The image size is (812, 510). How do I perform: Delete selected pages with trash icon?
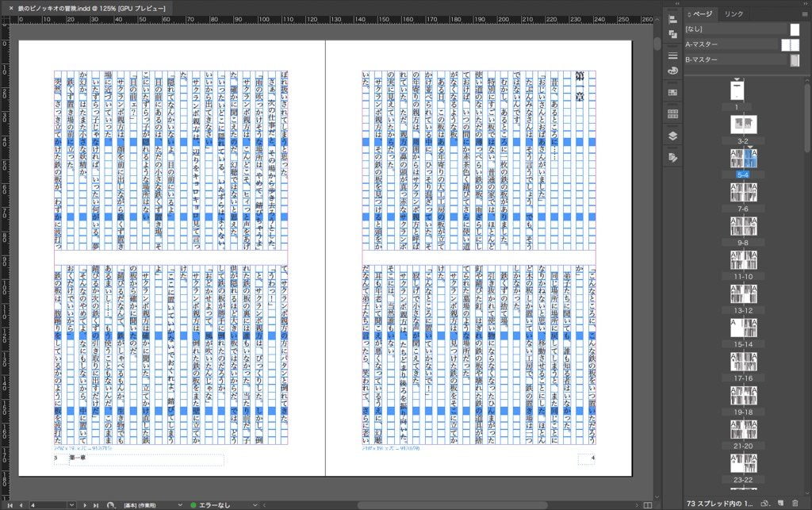[x=795, y=503]
